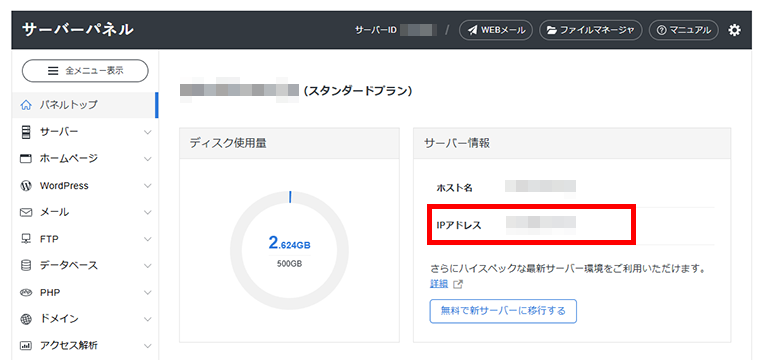
Task: Expand the サーバー menu chevron
Action: pyautogui.click(x=148, y=132)
